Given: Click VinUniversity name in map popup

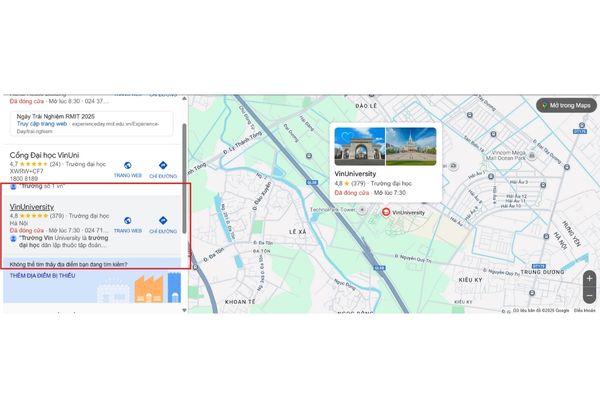Looking at the screenshot, I should tap(355, 174).
